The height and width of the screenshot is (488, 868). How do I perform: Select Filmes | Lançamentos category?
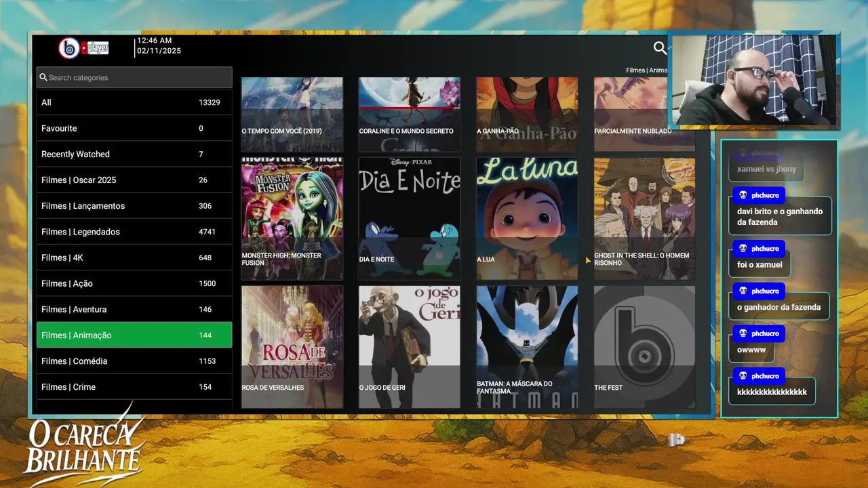(x=134, y=205)
